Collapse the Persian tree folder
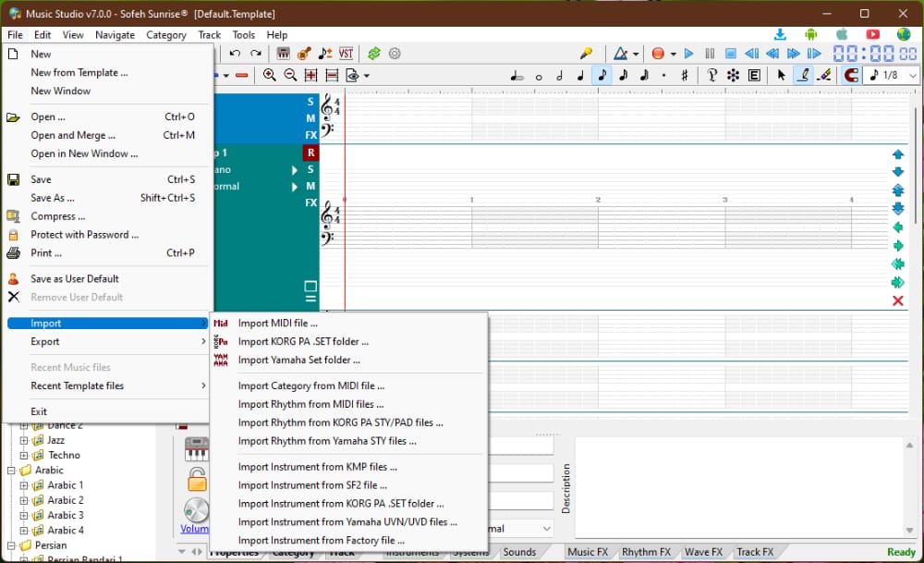 point(11,545)
